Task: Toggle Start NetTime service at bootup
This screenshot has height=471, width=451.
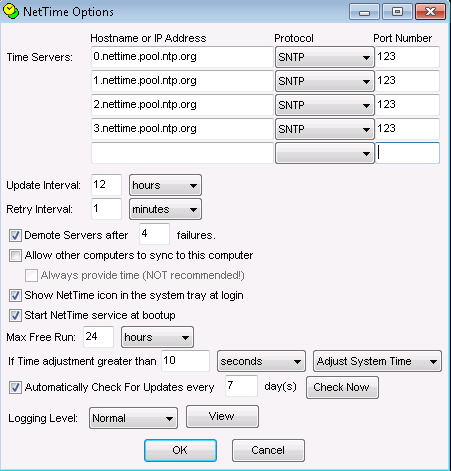Action: point(15,315)
